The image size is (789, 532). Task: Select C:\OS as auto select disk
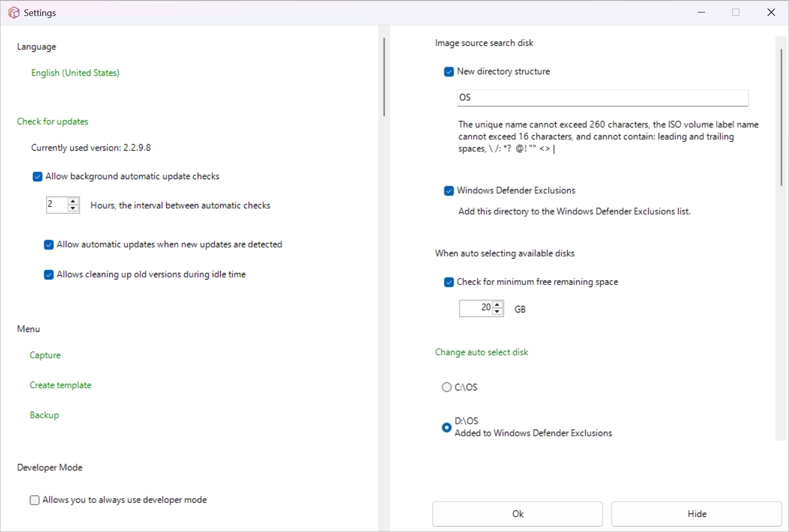click(x=446, y=387)
